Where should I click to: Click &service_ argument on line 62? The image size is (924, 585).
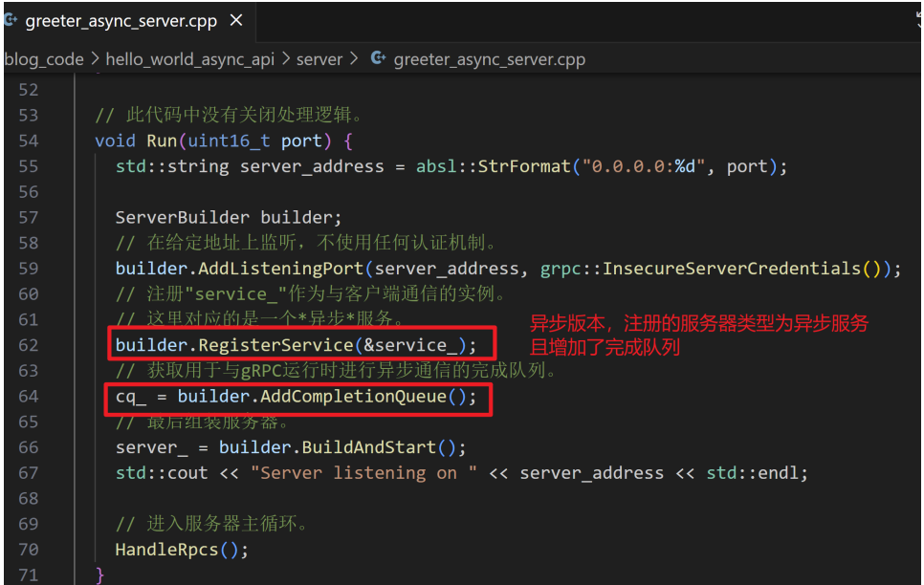(x=410, y=345)
